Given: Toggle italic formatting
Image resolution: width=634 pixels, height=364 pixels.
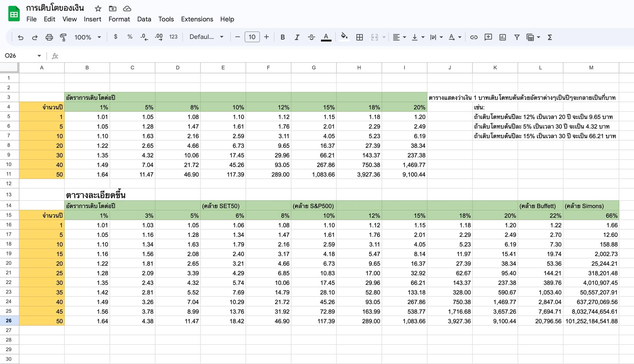Looking at the screenshot, I should pos(297,37).
